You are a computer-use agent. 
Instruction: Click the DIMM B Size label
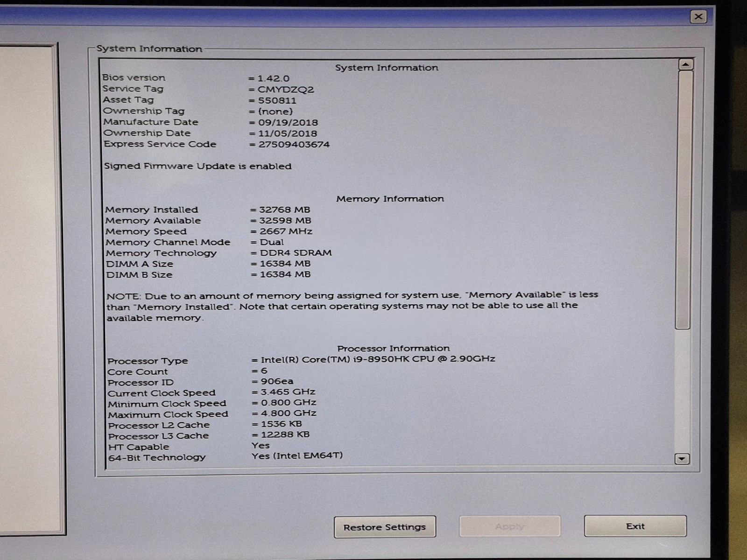pyautogui.click(x=139, y=275)
